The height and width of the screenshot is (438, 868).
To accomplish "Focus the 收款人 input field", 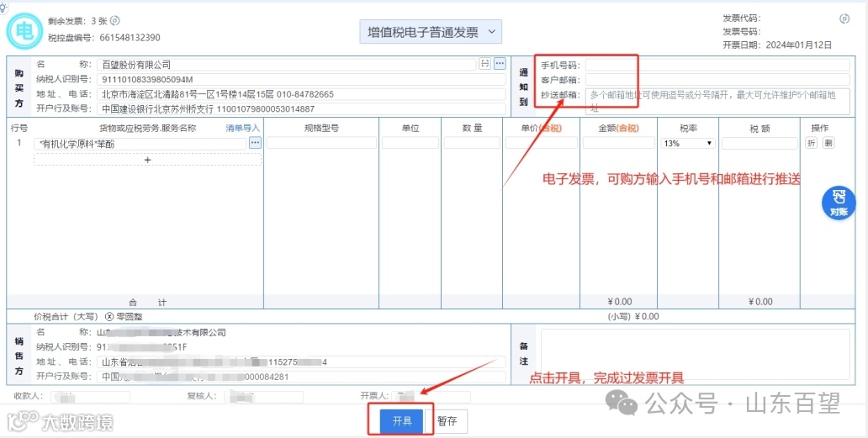I will (90, 397).
